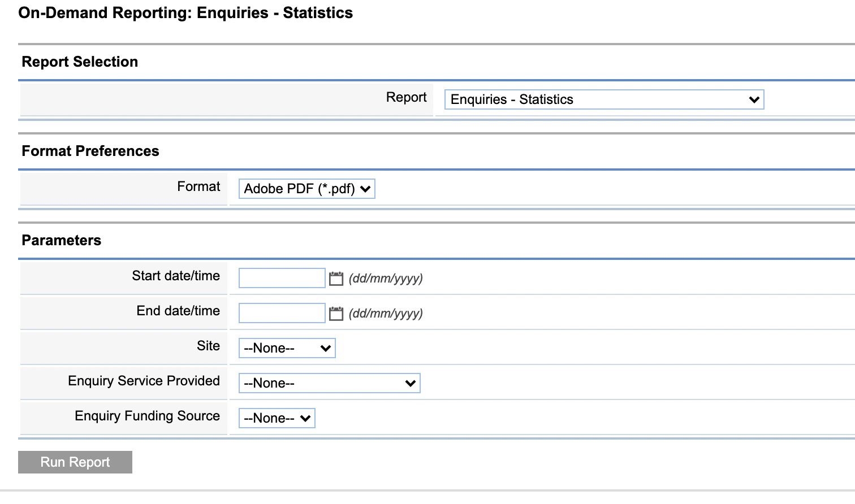Expand the Enquiry Funding Source dropdown
Image resolution: width=855 pixels, height=504 pixels.
tap(277, 418)
